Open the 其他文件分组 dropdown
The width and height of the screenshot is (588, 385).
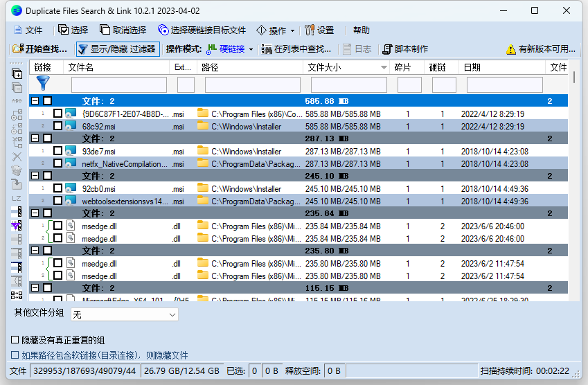[125, 314]
